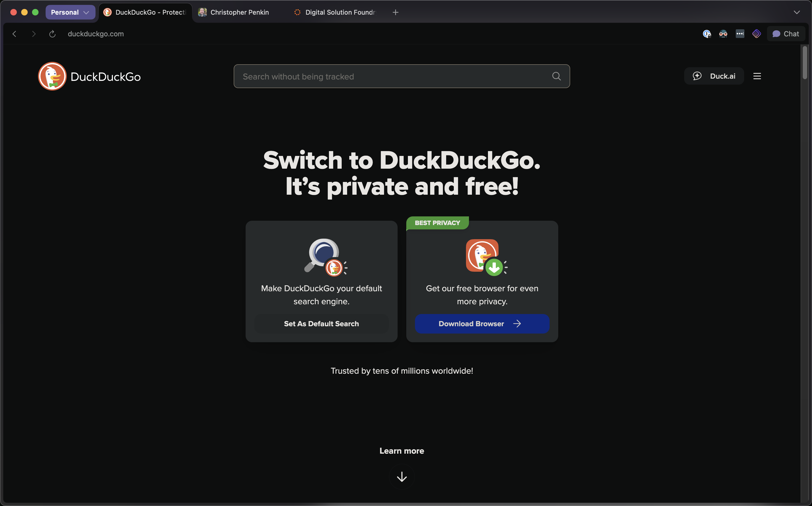Open the Duck.ai button
Screen dimensions: 812x506
pos(714,76)
